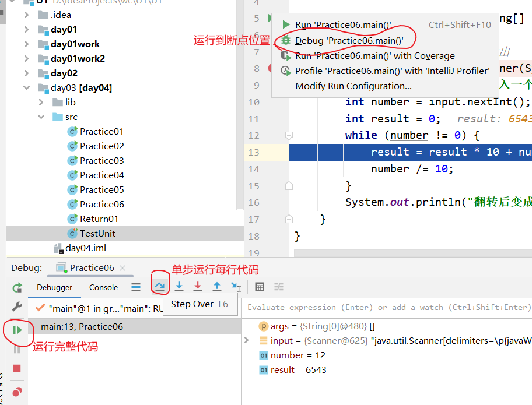Collapse the day03 [day04] module
The width and height of the screenshot is (532, 405).
[26, 88]
